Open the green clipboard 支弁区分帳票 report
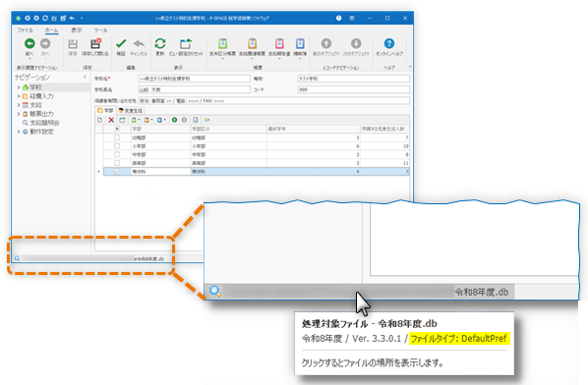Viewport: 588px width, 385px height. [x=223, y=43]
